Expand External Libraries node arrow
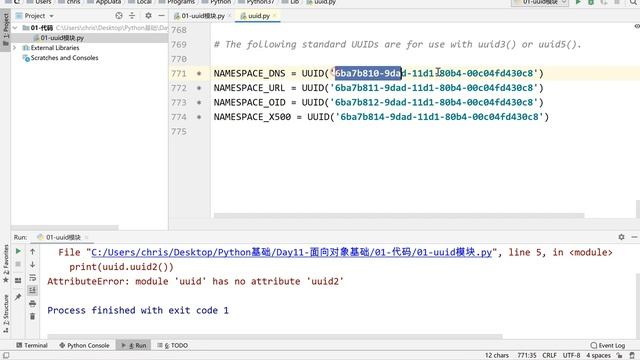This screenshot has height=360, width=640. coord(15,48)
